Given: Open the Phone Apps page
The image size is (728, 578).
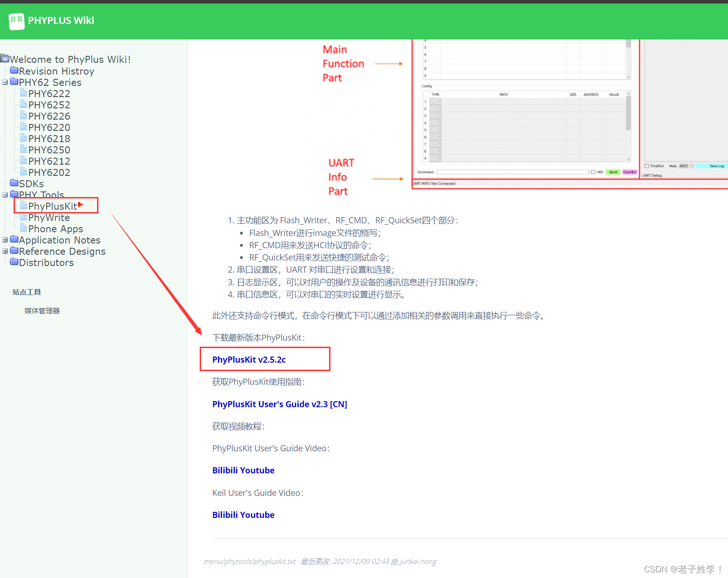Looking at the screenshot, I should [56, 229].
